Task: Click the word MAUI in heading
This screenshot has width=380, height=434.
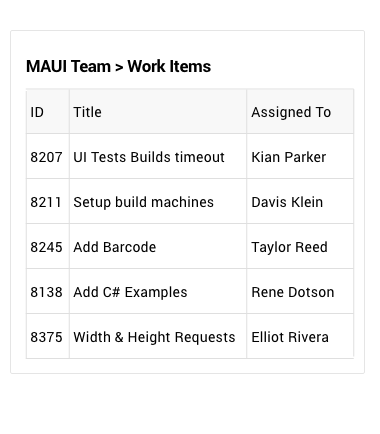Action: pyautogui.click(x=47, y=66)
